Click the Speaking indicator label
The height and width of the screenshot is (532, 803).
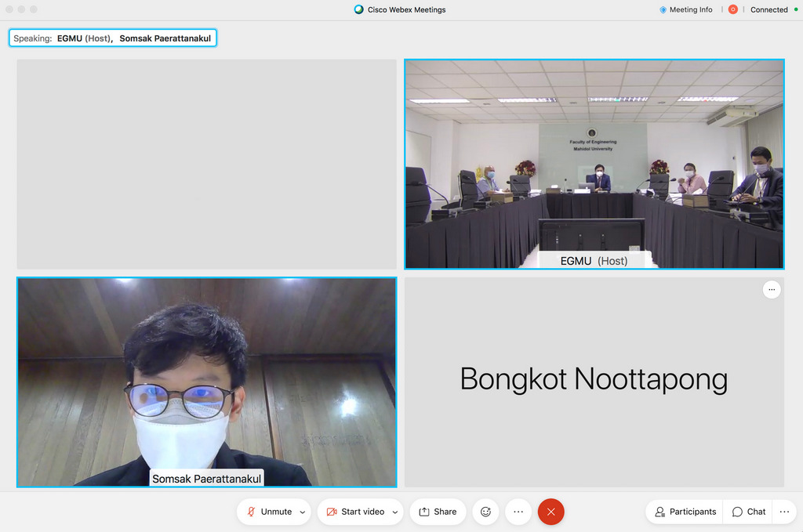pyautogui.click(x=112, y=38)
